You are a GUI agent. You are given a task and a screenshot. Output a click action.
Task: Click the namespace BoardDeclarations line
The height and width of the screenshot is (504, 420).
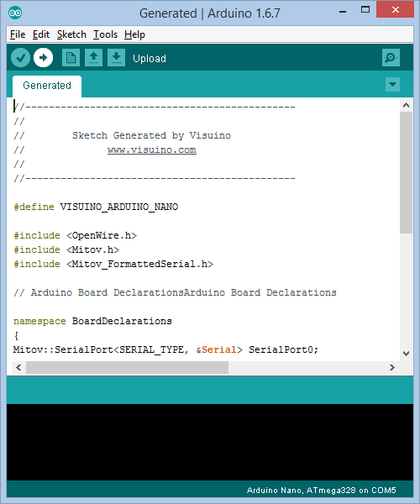[x=92, y=321]
